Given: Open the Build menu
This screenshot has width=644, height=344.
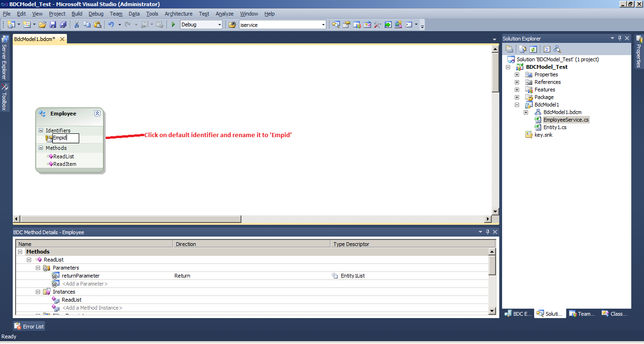Looking at the screenshot, I should click(77, 14).
